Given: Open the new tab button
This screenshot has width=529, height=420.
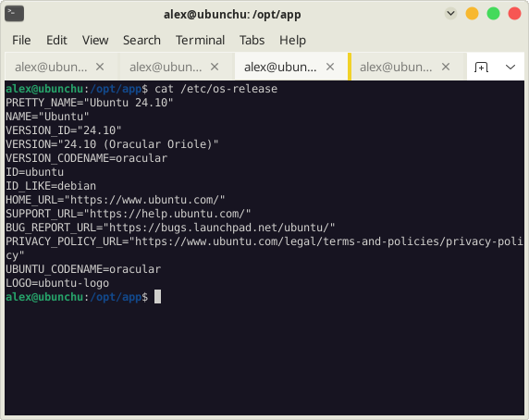Looking at the screenshot, I should click(481, 68).
